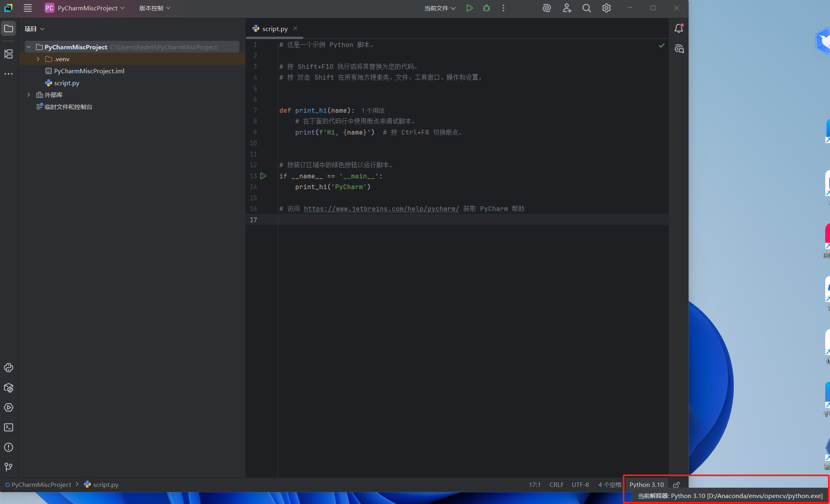Open the Python Console tool window
Screen dimensions: 830x504
(8, 368)
